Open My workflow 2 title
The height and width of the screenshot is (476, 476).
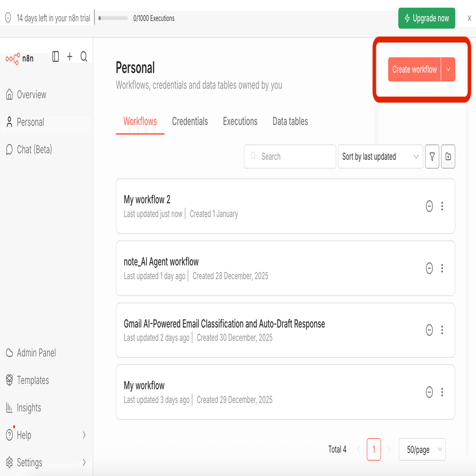point(147,199)
